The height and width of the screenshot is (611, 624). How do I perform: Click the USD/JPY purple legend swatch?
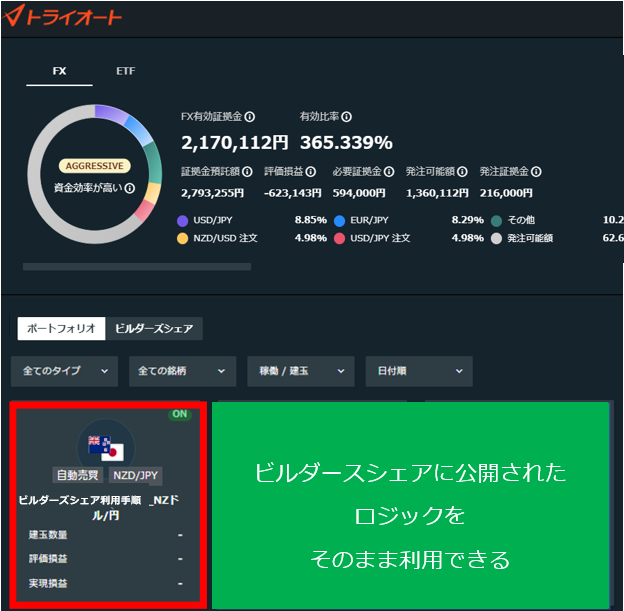click(182, 221)
